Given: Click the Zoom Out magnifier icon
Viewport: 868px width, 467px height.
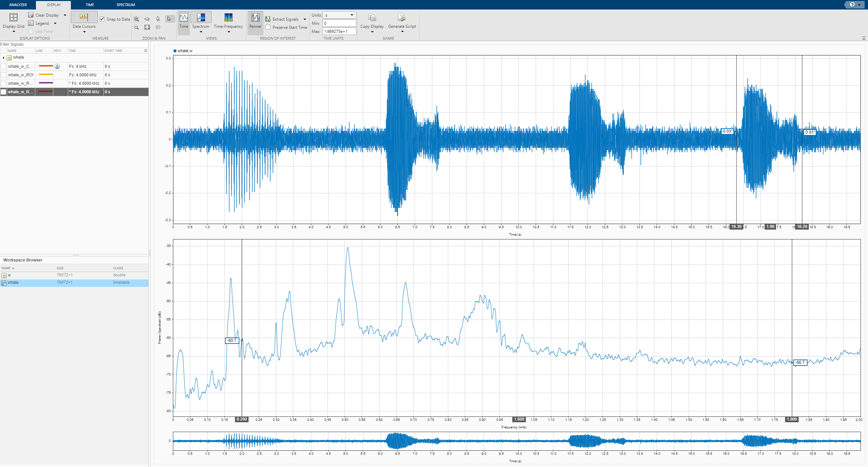Looking at the screenshot, I should 136,27.
